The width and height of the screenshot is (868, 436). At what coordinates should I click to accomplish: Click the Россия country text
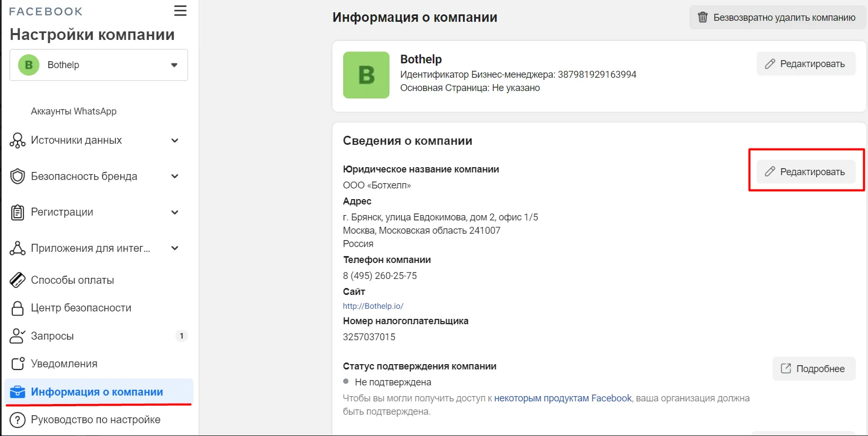point(358,244)
